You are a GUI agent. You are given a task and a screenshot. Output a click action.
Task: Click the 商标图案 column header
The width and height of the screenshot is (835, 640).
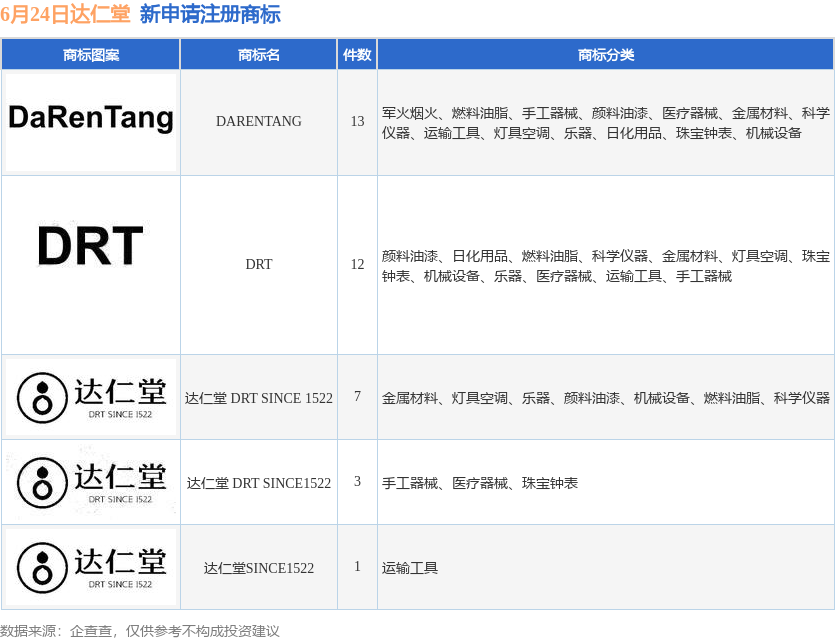point(91,54)
